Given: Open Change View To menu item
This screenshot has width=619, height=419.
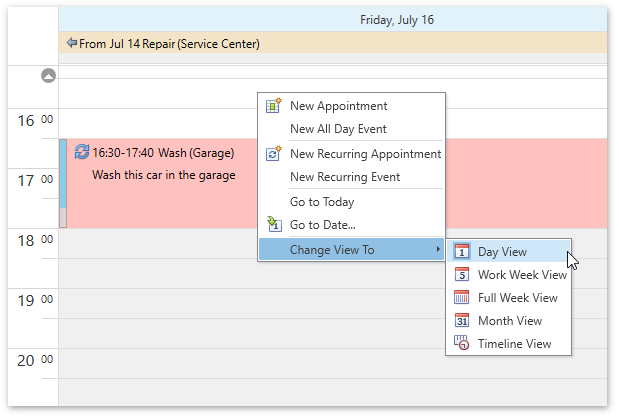Looking at the screenshot, I should (x=351, y=250).
